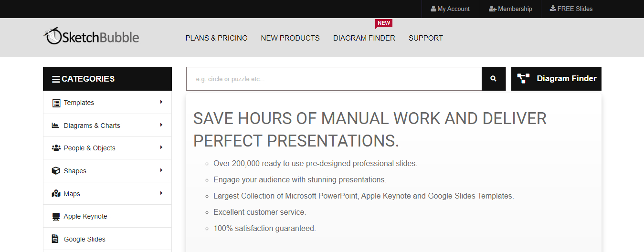This screenshot has width=644, height=252.
Task: Expand the Diagrams & Charts submenu arrow
Action: 161,125
